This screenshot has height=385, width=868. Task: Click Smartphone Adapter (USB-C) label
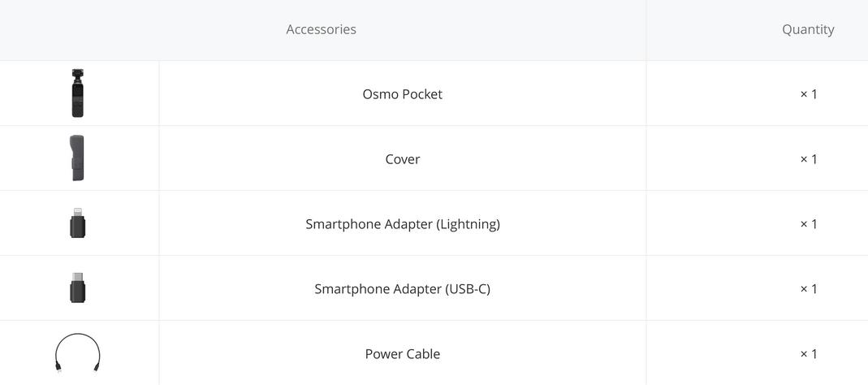(403, 288)
